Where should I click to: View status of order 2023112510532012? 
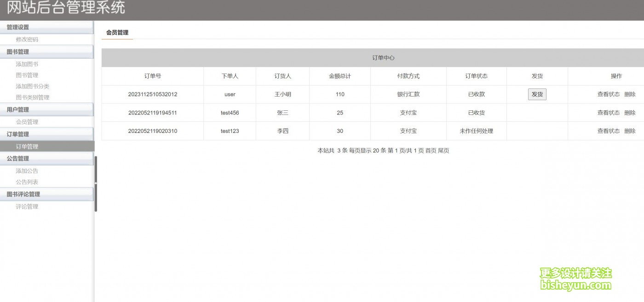point(608,94)
